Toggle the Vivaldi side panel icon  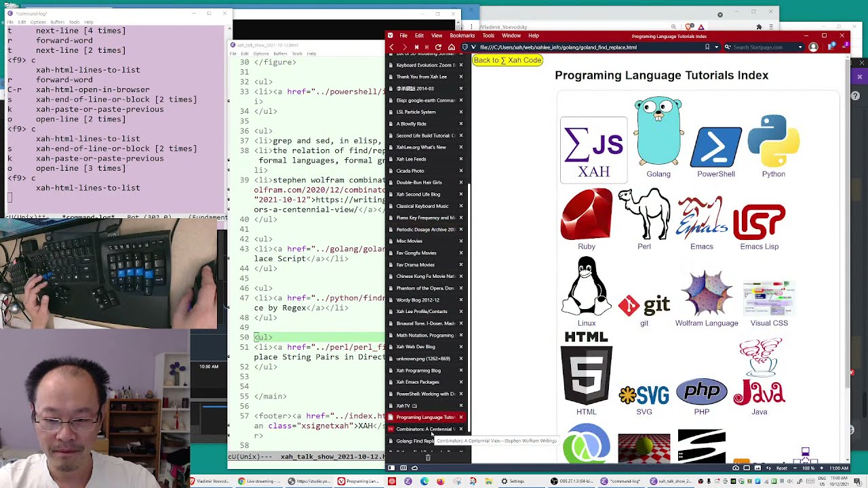click(391, 468)
